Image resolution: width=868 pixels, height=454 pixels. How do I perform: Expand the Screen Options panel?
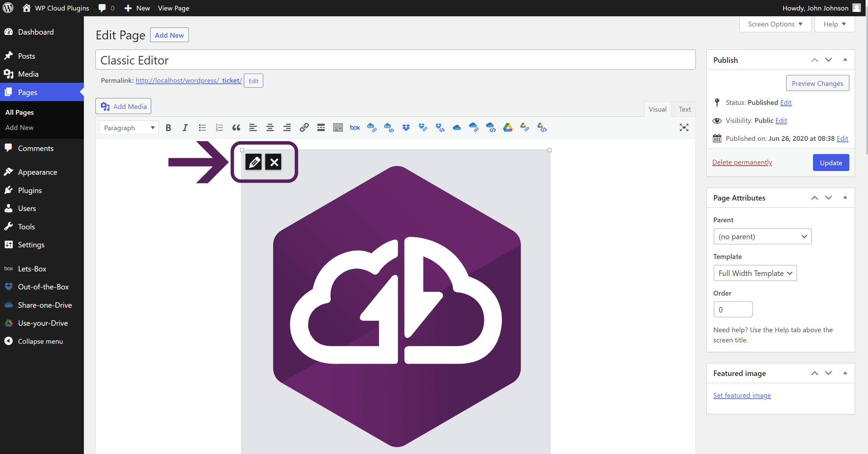click(x=775, y=24)
